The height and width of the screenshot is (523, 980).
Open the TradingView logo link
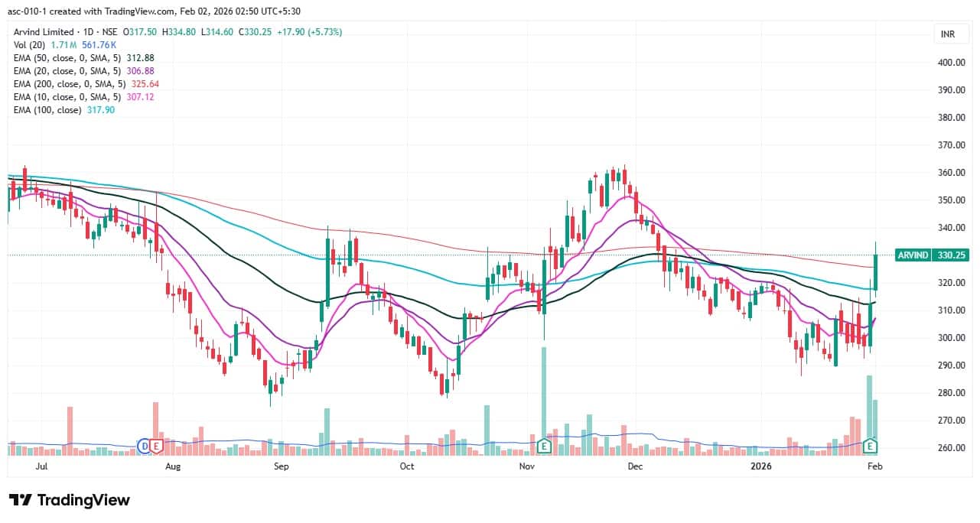pyautogui.click(x=70, y=500)
